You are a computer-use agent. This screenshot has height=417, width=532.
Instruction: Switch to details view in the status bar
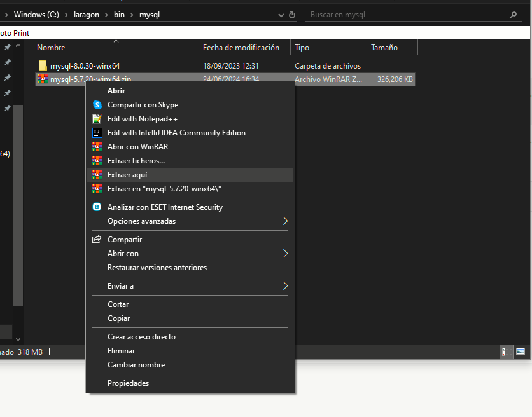(505, 352)
